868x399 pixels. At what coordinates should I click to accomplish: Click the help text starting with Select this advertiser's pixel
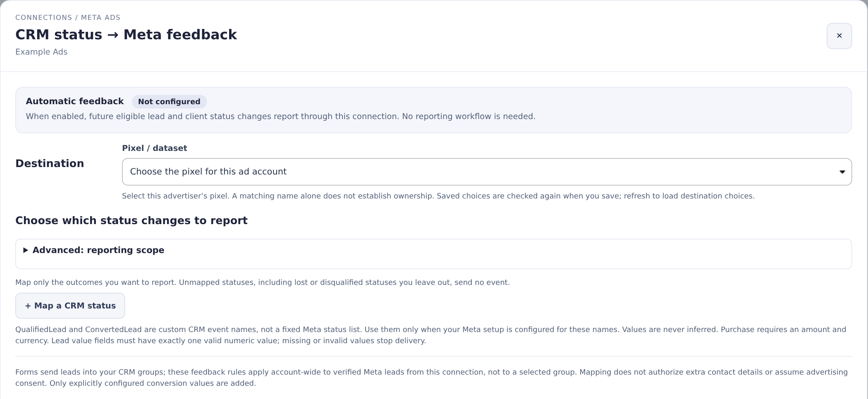point(438,196)
